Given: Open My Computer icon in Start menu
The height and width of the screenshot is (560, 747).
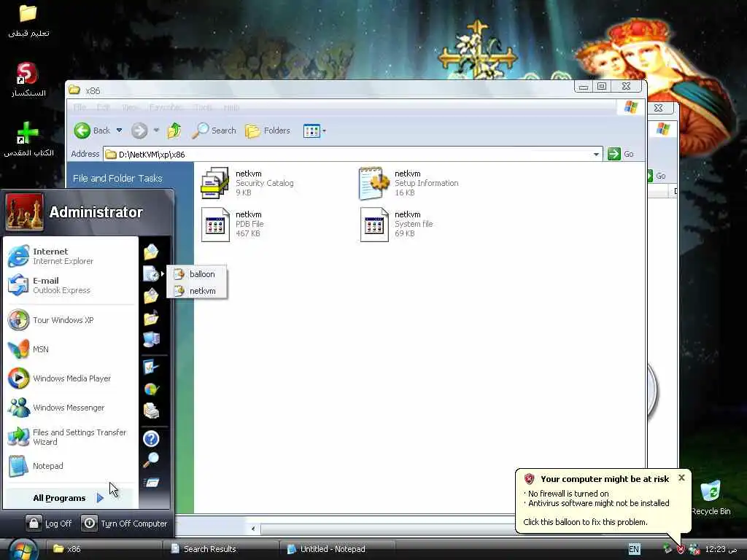Looking at the screenshot, I should (151, 339).
